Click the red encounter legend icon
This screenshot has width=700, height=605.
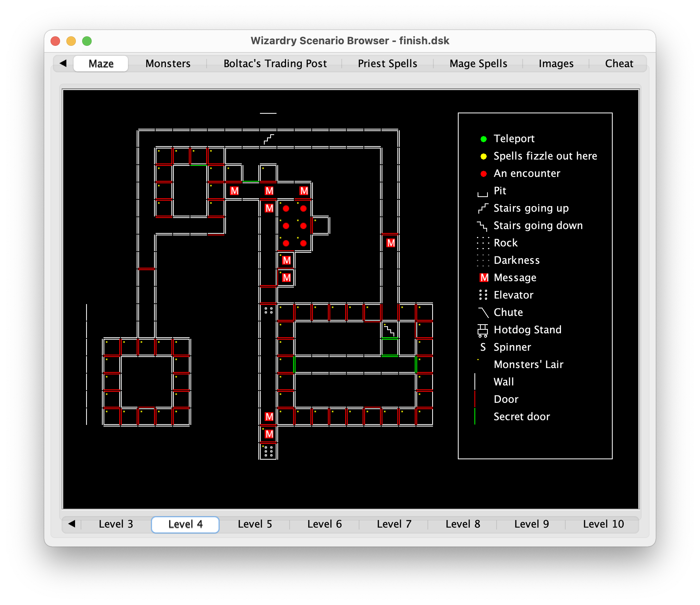point(484,174)
